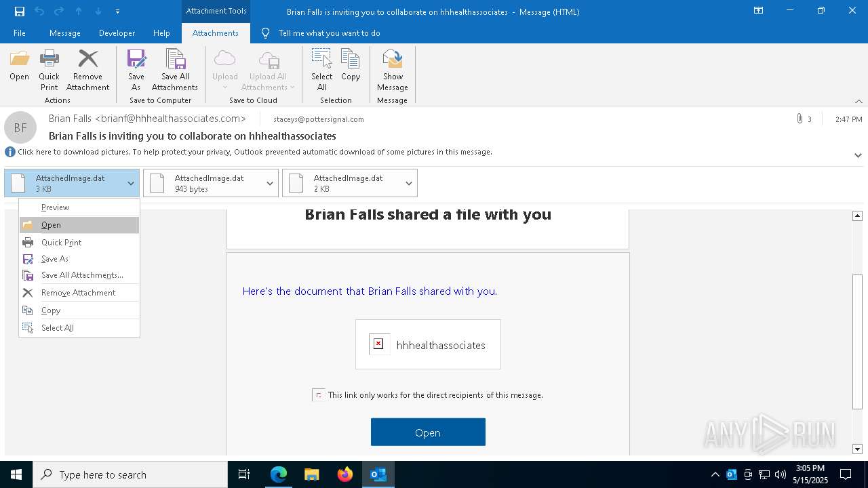Viewport: 868px width, 488px height.
Task: Click the download pictures info bar
Action: 255,152
